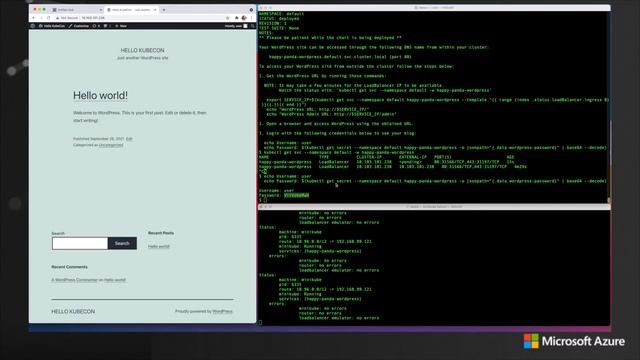
Task: Open the Uncategorized category link
Action: [x=111, y=145]
